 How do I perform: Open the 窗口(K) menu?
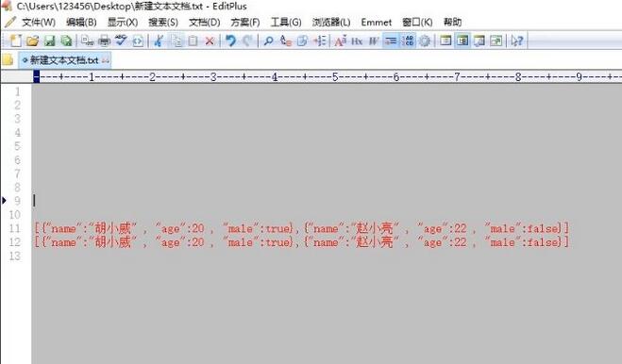click(x=417, y=23)
